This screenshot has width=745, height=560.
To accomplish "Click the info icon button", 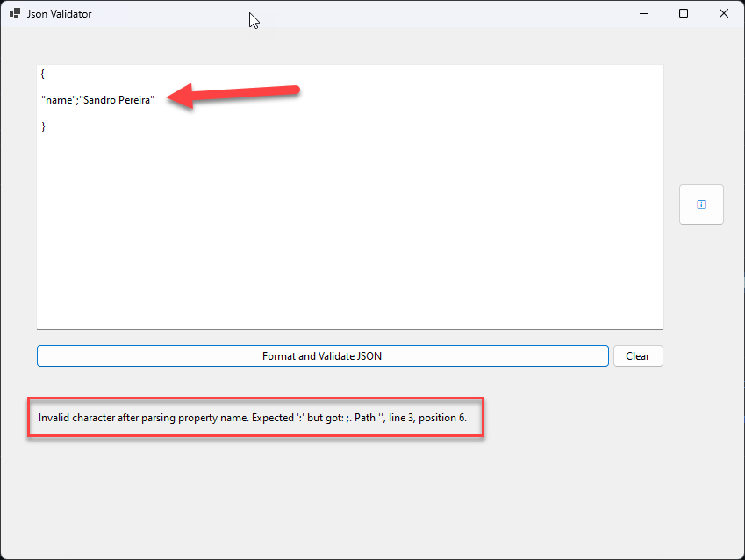I will (701, 205).
